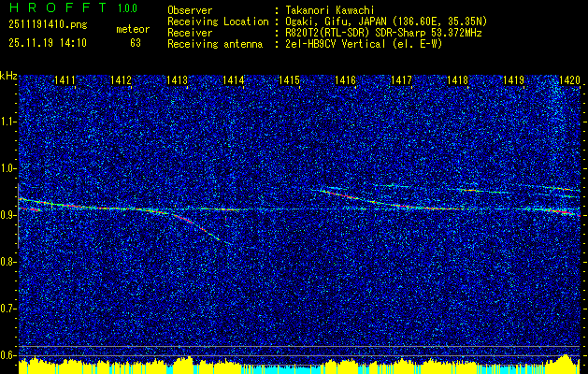Screen dimensions: 588x374
Task: Click the Receiver label
Action: (190, 33)
